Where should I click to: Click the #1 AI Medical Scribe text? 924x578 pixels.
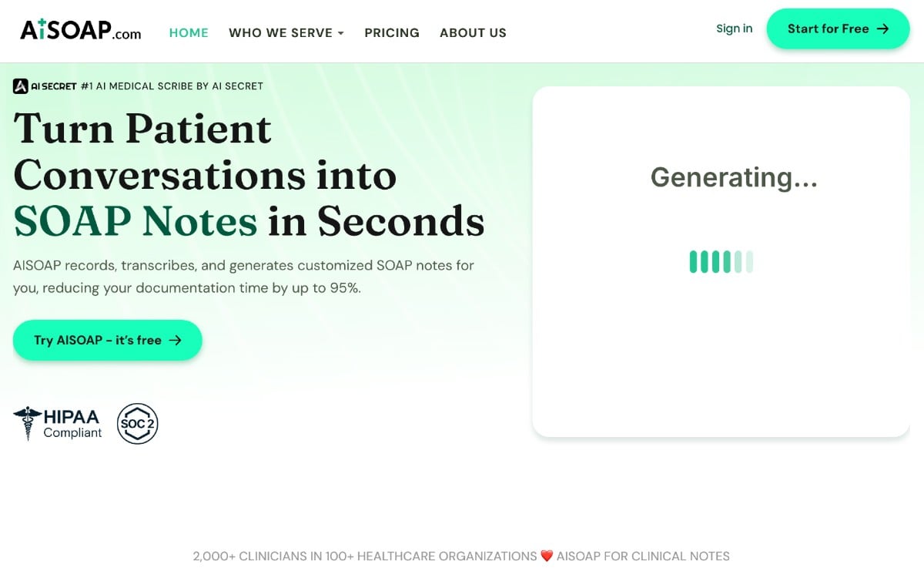click(172, 86)
